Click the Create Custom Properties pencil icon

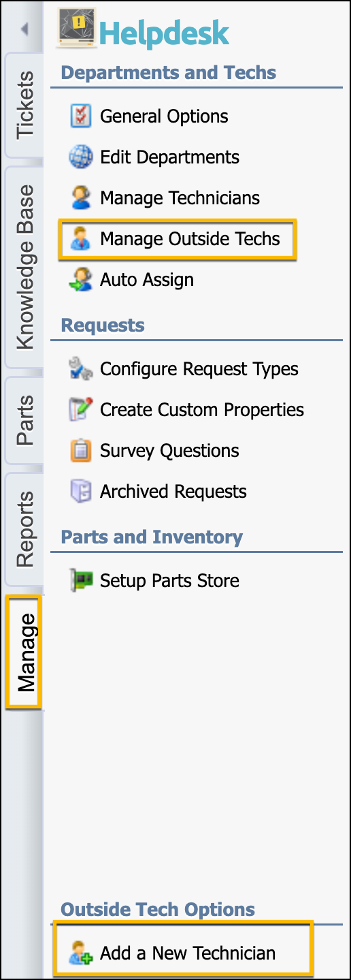81,410
